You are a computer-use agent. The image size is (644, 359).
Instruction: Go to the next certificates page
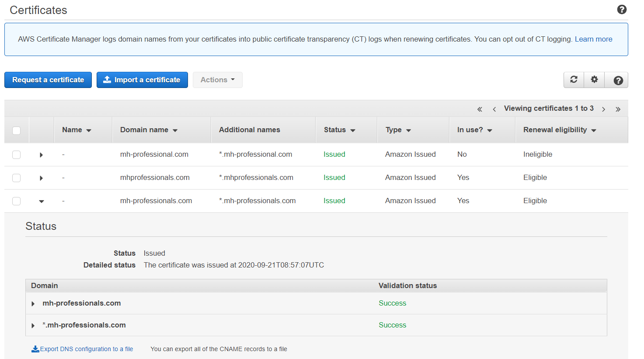pyautogui.click(x=603, y=109)
